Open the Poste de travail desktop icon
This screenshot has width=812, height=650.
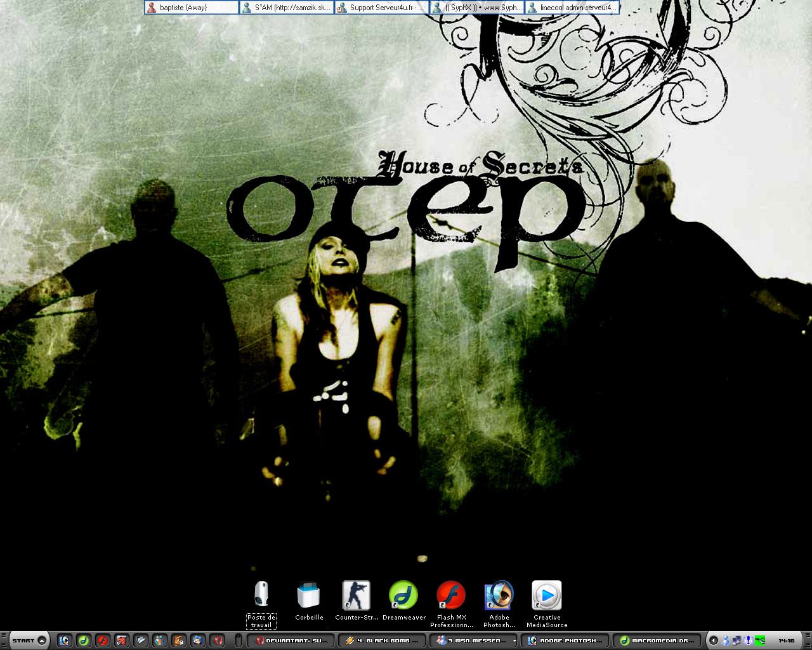click(x=261, y=604)
